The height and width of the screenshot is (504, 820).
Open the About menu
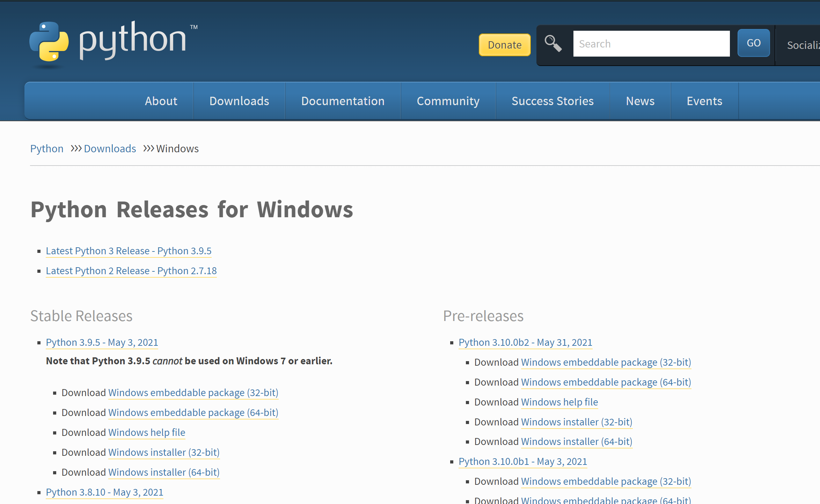[161, 101]
